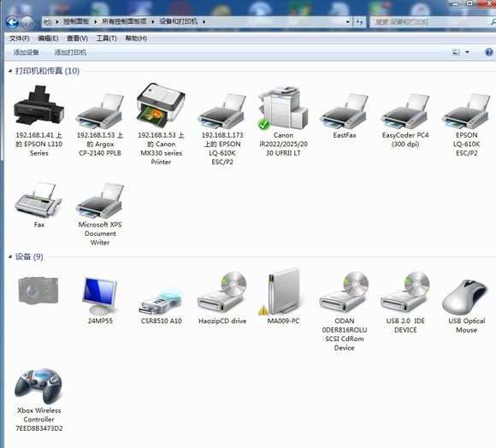The height and width of the screenshot is (448, 496).
Task: Click the 添加设备 button
Action: tap(26, 52)
